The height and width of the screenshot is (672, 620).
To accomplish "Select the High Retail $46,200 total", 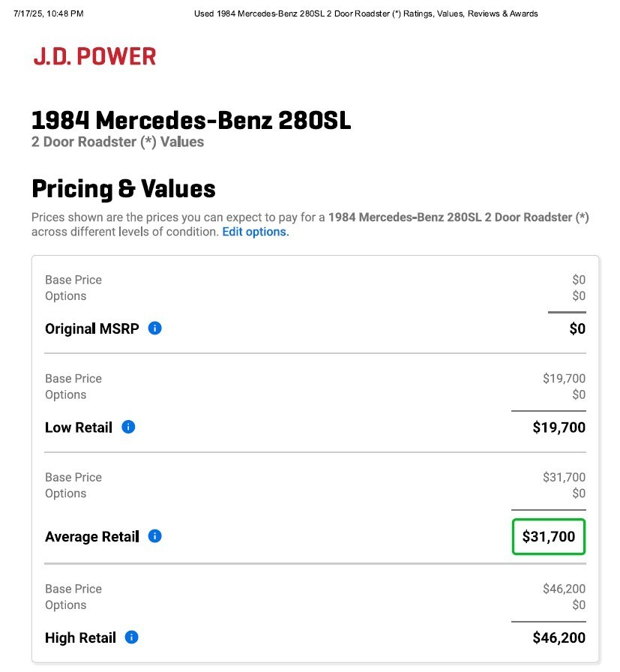I will point(559,637).
